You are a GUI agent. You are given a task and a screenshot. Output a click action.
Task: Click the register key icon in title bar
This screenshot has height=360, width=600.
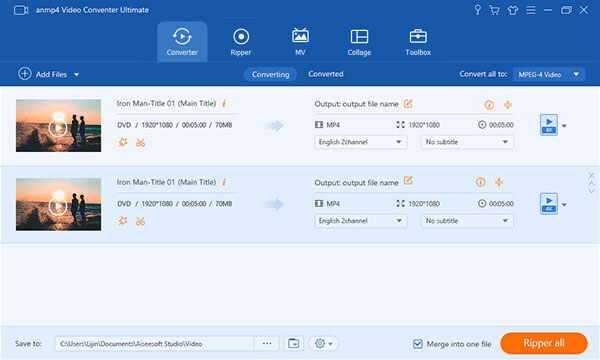coord(477,10)
